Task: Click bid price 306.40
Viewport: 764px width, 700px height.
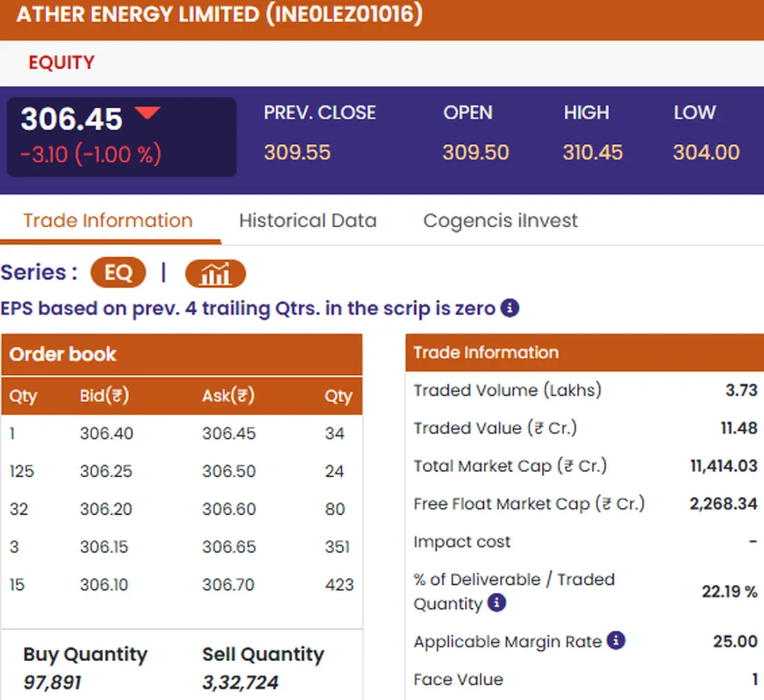Action: (x=106, y=433)
